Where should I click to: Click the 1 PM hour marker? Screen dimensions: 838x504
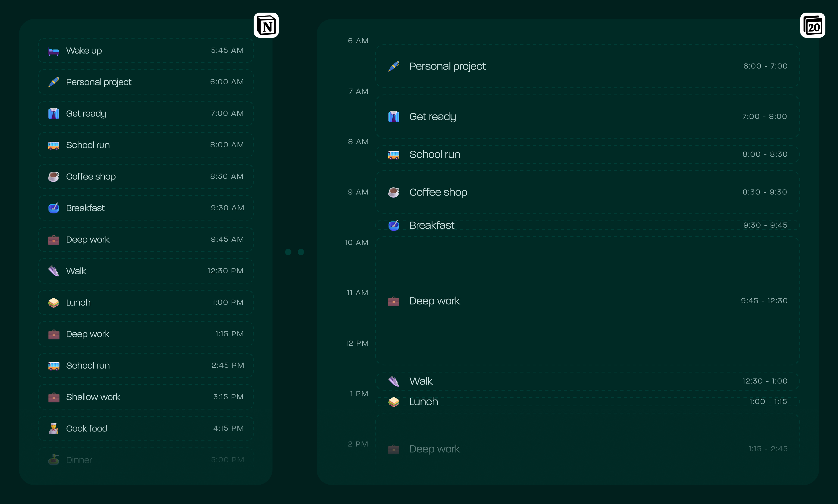point(359,394)
